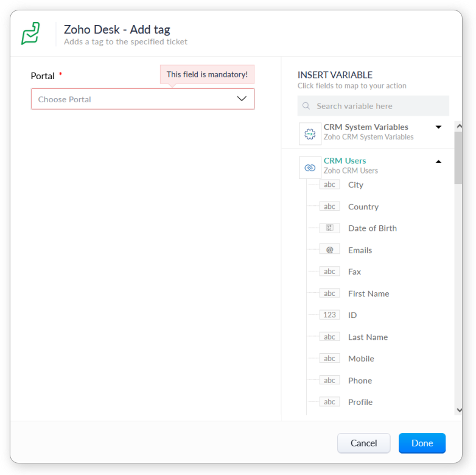Click the date icon beside Date of Birth
This screenshot has height=475, width=476.
330,228
